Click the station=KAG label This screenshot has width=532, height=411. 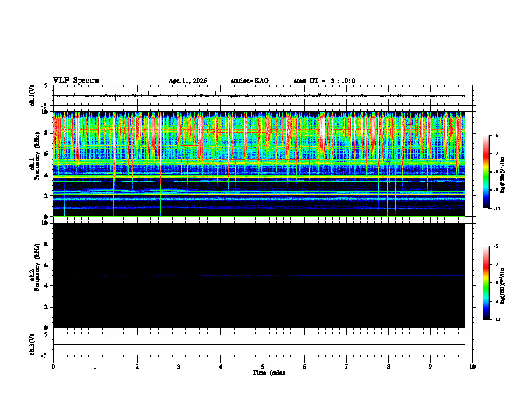(x=250, y=81)
